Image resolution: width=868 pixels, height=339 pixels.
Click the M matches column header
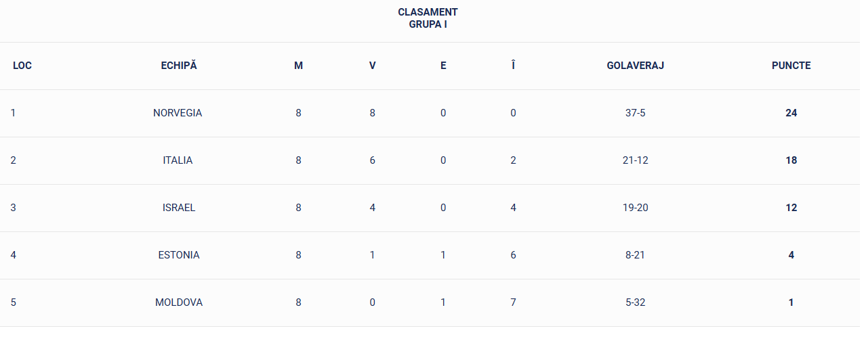[298, 66]
